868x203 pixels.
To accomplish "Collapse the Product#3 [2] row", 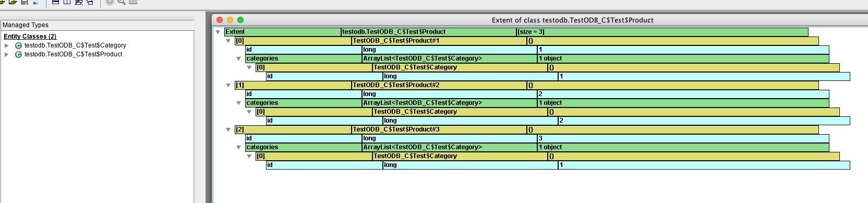I will pyautogui.click(x=228, y=129).
